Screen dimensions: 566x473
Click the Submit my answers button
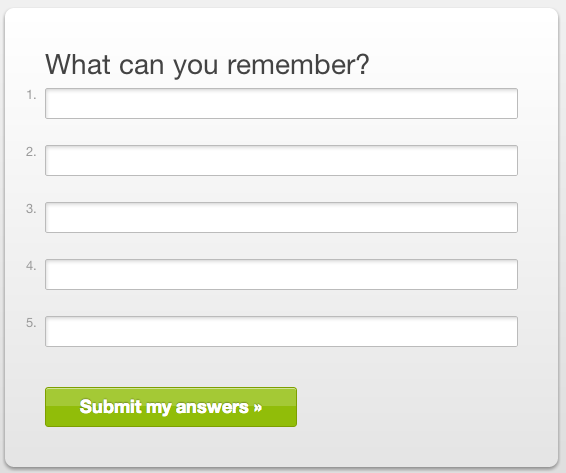click(x=171, y=407)
